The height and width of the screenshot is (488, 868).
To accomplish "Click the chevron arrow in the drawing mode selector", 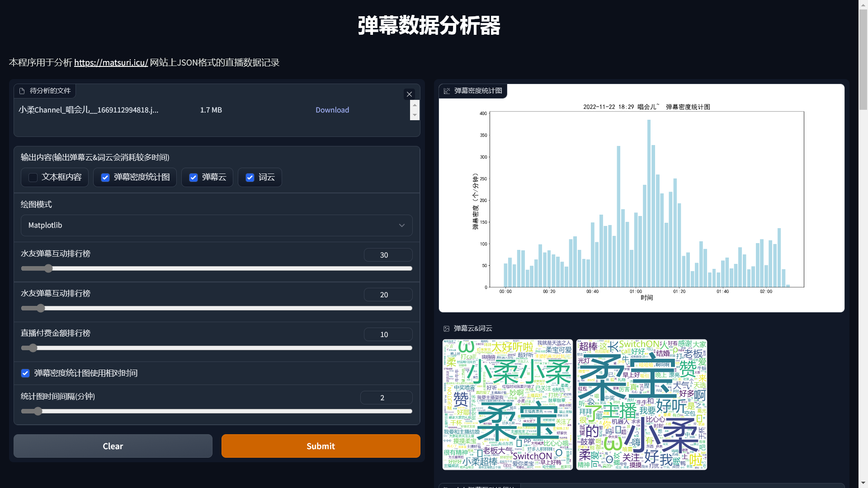I will 401,225.
